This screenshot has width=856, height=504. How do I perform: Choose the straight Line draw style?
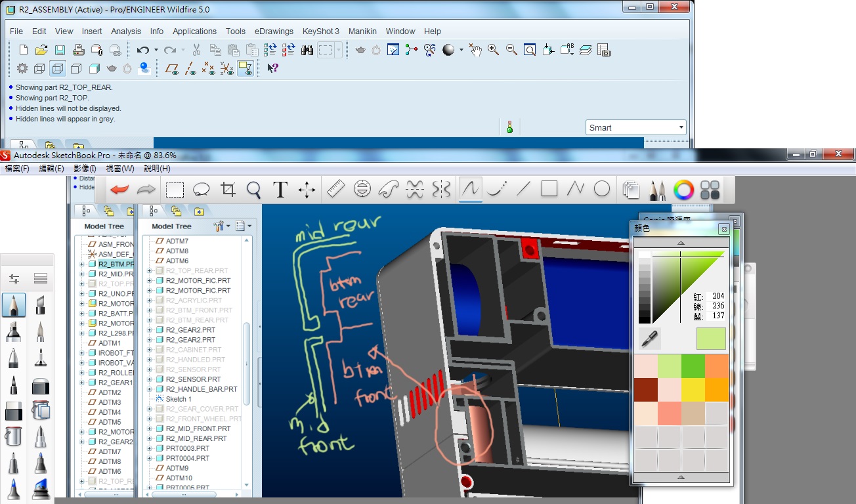coord(523,190)
